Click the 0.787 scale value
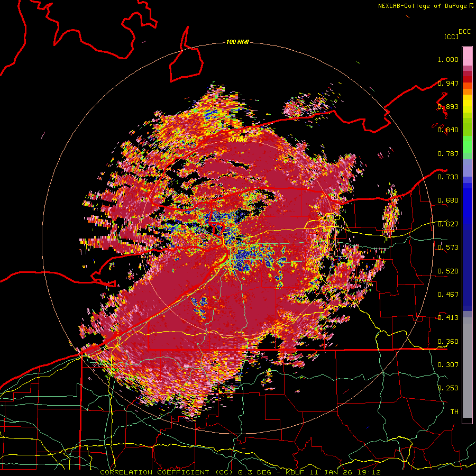 click(x=448, y=153)
